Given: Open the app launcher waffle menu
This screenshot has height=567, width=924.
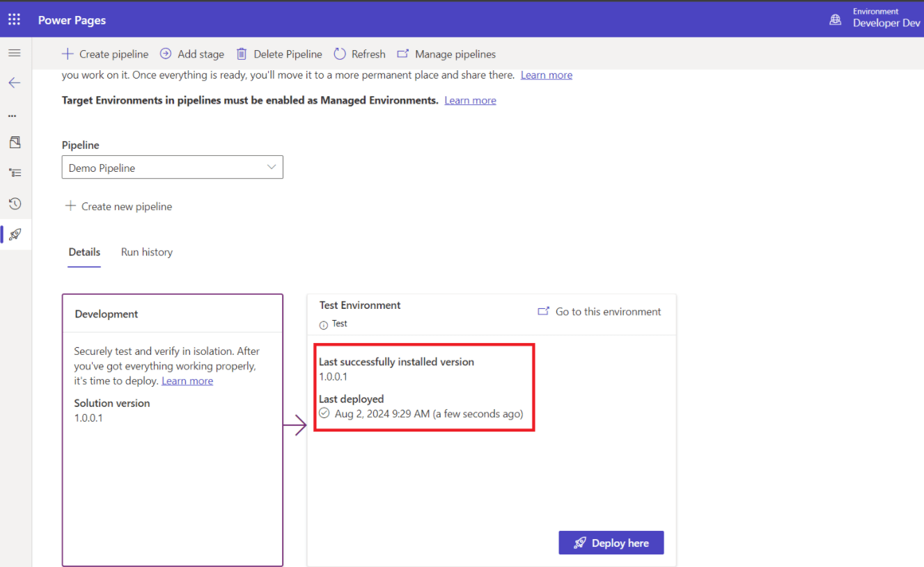Looking at the screenshot, I should (14, 19).
